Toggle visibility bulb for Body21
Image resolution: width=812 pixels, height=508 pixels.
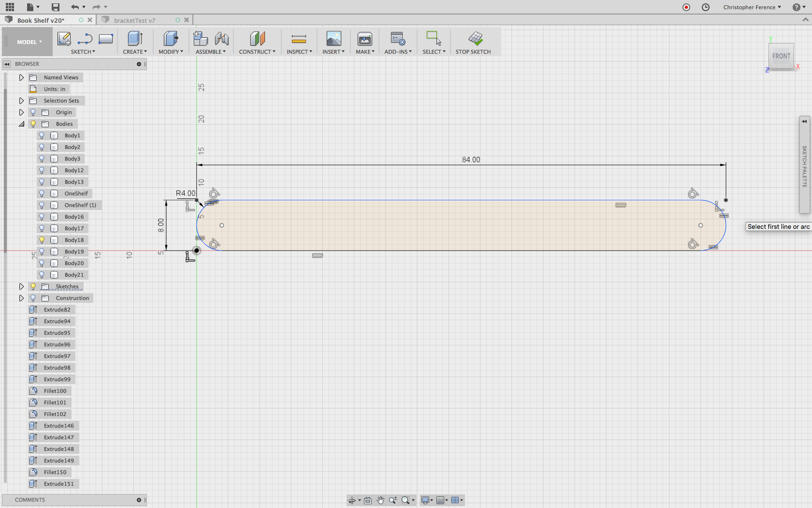pyautogui.click(x=42, y=275)
